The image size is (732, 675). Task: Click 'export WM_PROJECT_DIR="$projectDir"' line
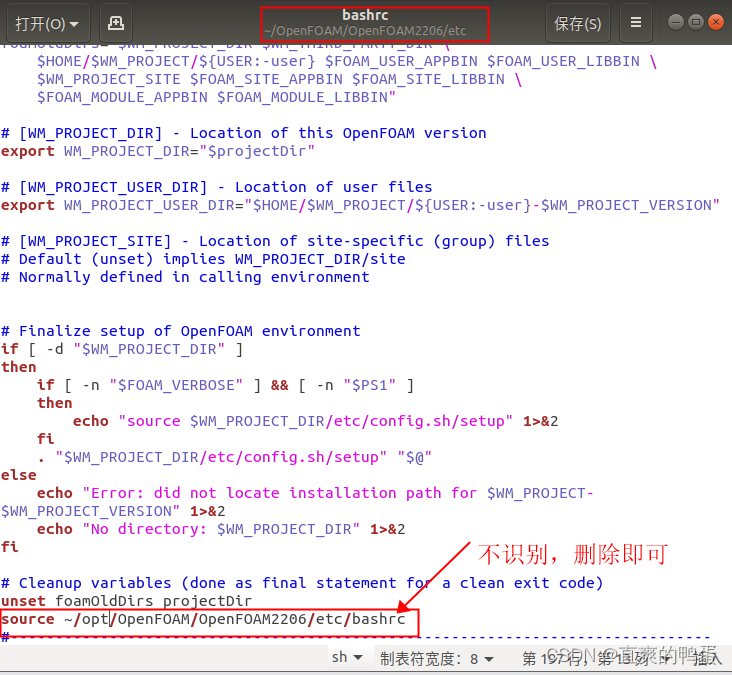(158, 151)
